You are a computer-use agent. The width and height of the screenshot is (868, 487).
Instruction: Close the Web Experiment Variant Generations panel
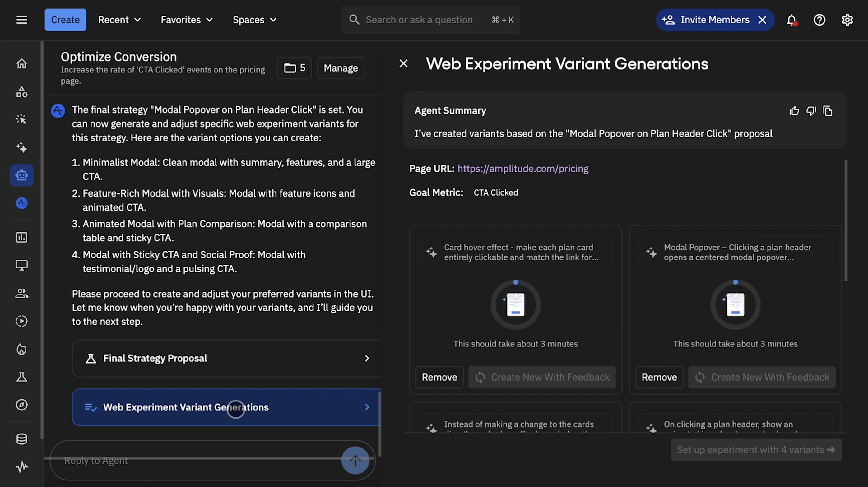click(x=403, y=63)
